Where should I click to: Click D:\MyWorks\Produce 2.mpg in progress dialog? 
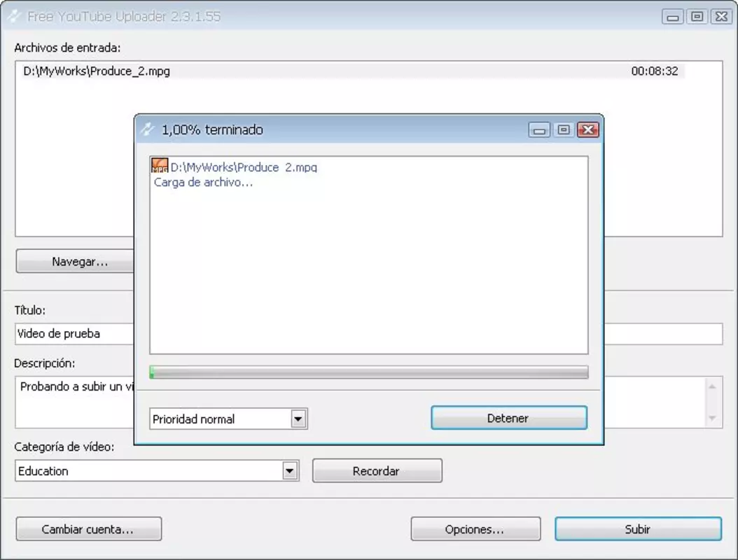pos(244,167)
